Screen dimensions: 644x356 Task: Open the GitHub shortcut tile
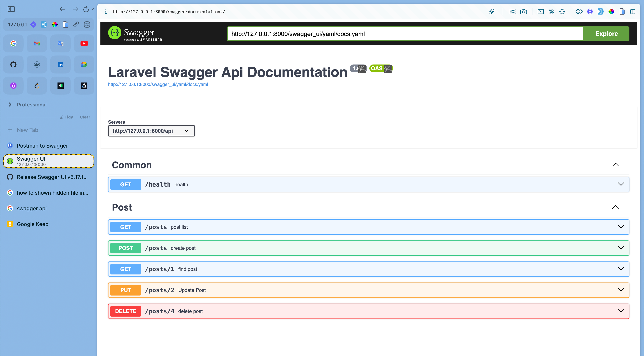13,65
